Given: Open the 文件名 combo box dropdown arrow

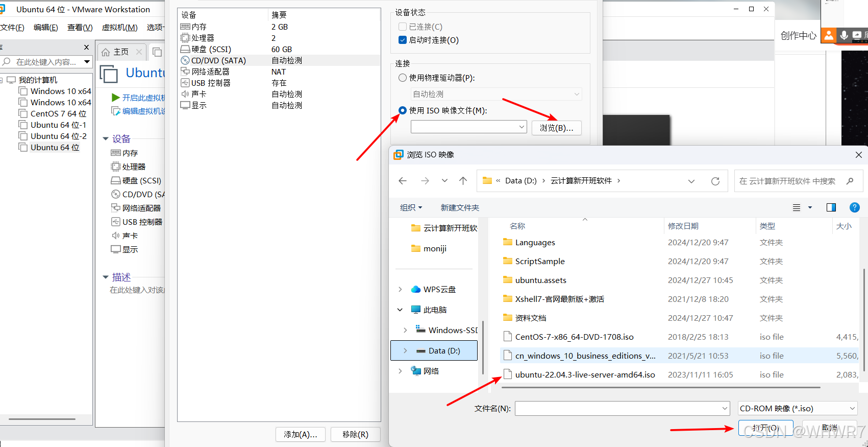Looking at the screenshot, I should 725,408.
